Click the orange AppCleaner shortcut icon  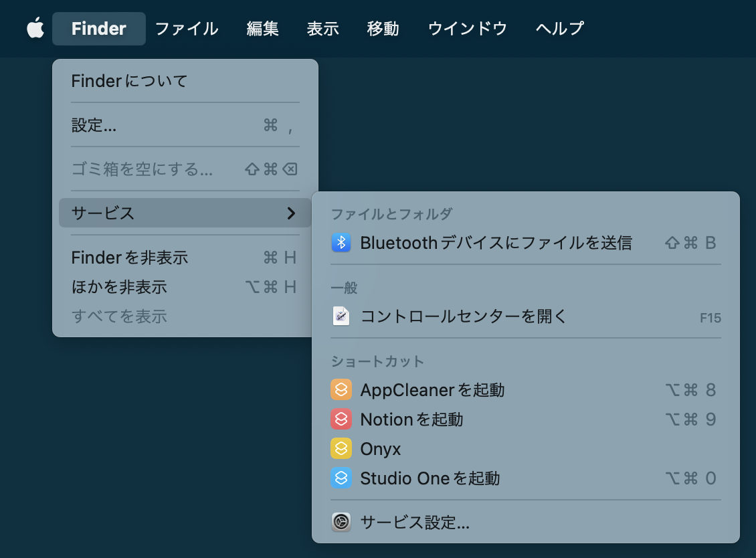tap(341, 390)
